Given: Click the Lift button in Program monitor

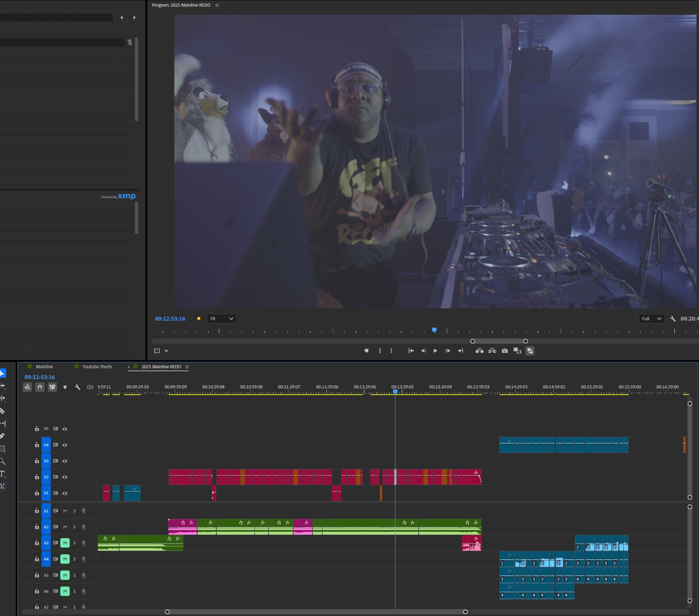Looking at the screenshot, I should pyautogui.click(x=480, y=351).
